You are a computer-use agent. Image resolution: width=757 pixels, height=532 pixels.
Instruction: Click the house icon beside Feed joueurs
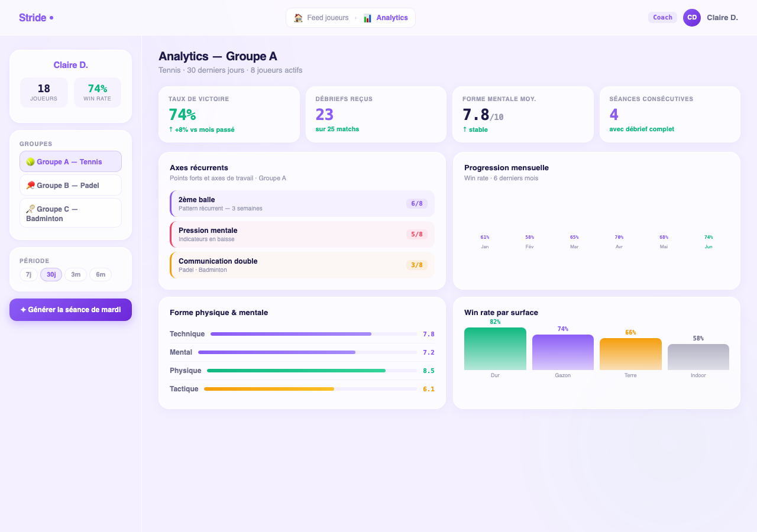click(x=298, y=18)
